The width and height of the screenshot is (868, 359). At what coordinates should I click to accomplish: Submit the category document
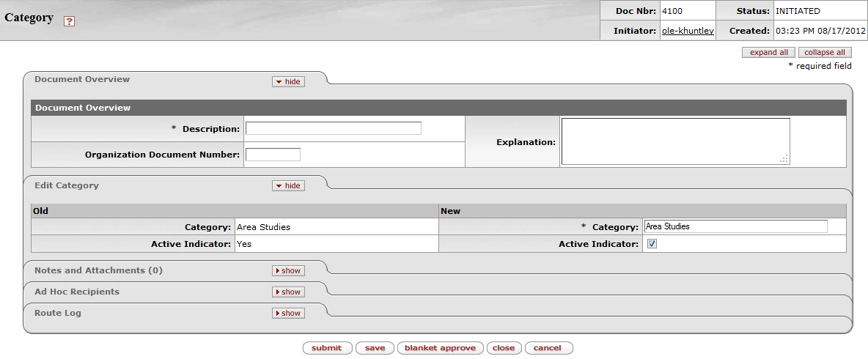tap(327, 348)
